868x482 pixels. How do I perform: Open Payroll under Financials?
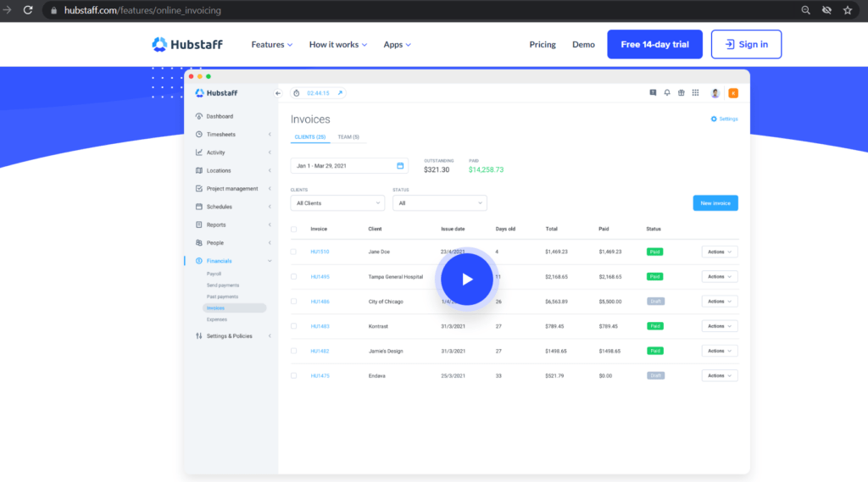[214, 274]
